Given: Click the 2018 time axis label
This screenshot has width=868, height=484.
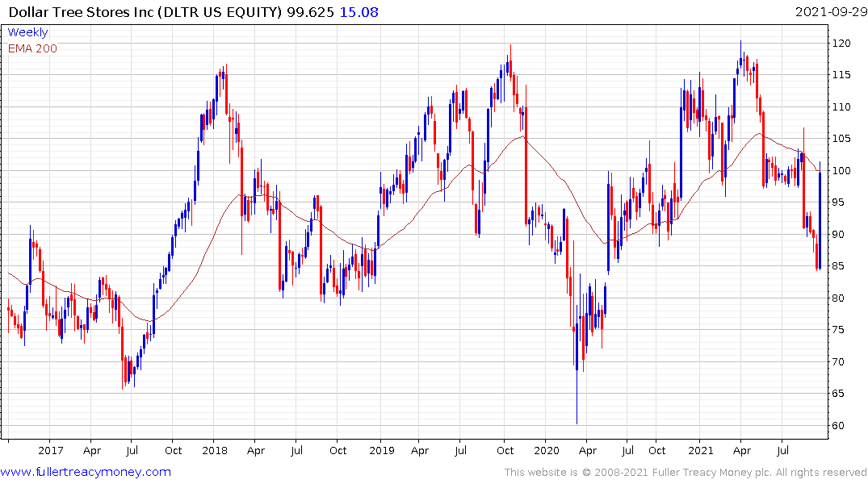Looking at the screenshot, I should pyautogui.click(x=215, y=450).
